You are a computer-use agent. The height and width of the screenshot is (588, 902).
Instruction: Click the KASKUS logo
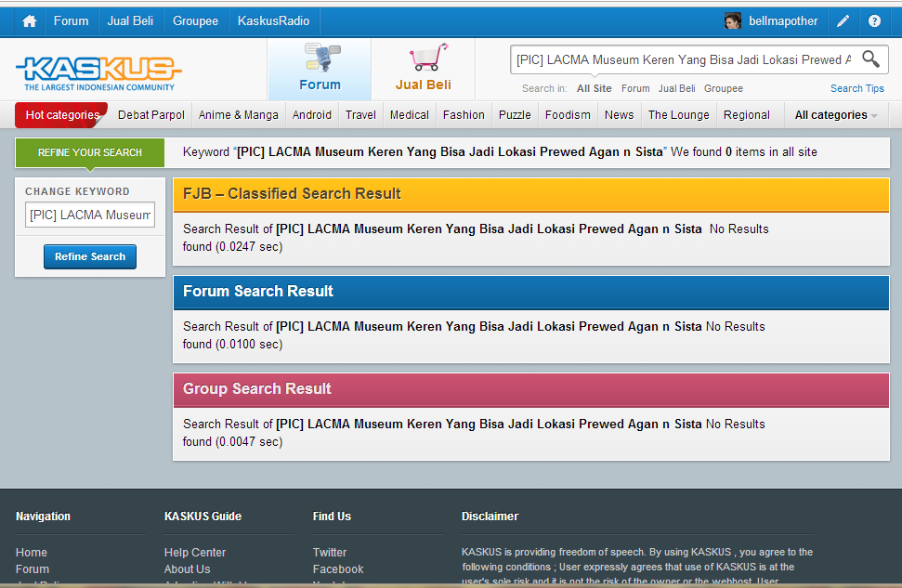[x=98, y=73]
